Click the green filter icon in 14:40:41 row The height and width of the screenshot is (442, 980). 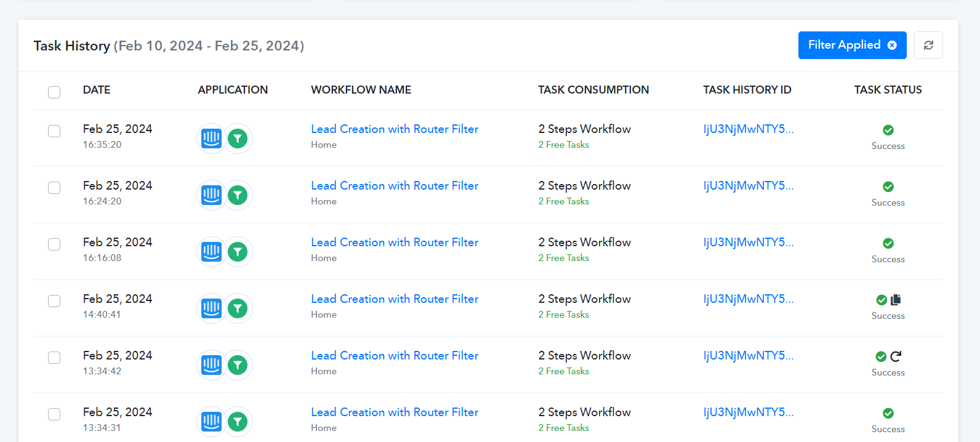point(238,308)
